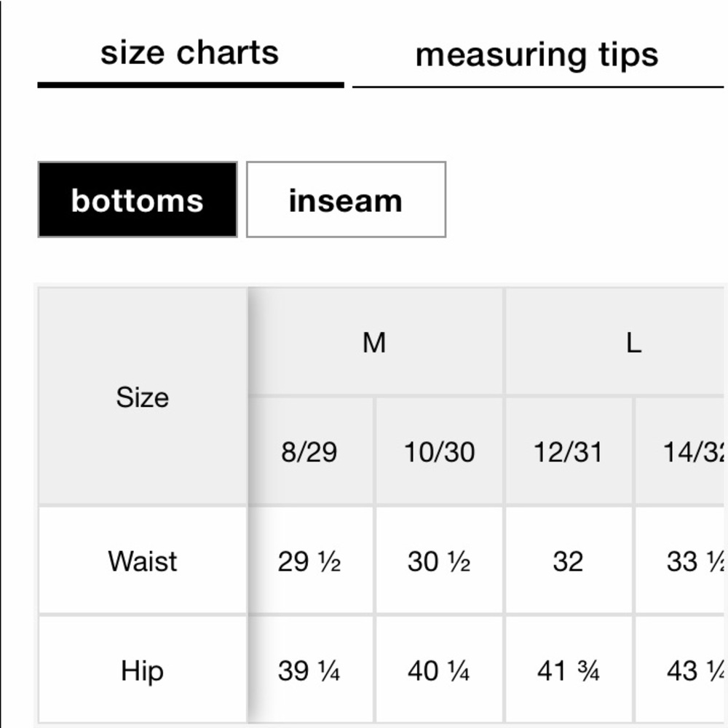The image size is (728, 728).
Task: Select the M size column header
Action: coord(374,342)
